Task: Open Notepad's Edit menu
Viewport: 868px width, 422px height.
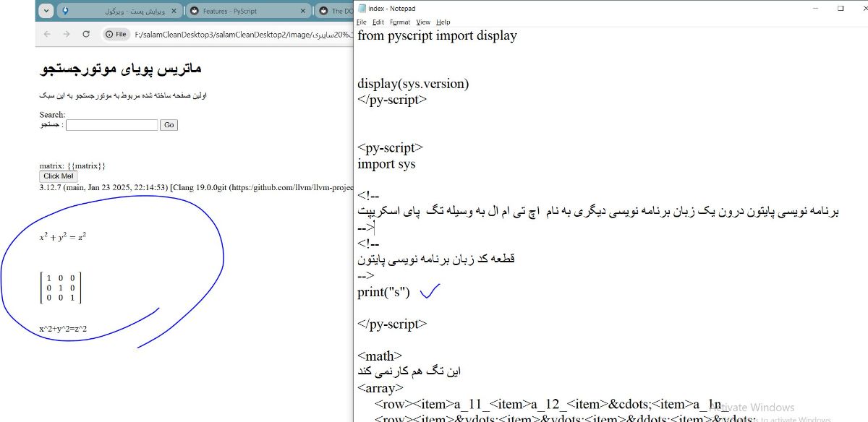Action: pos(378,22)
